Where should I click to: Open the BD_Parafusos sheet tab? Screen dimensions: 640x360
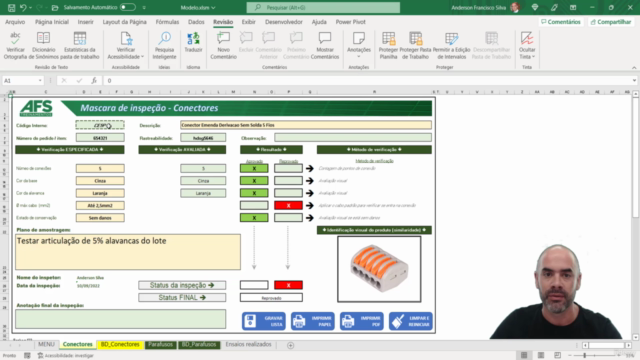(x=199, y=344)
